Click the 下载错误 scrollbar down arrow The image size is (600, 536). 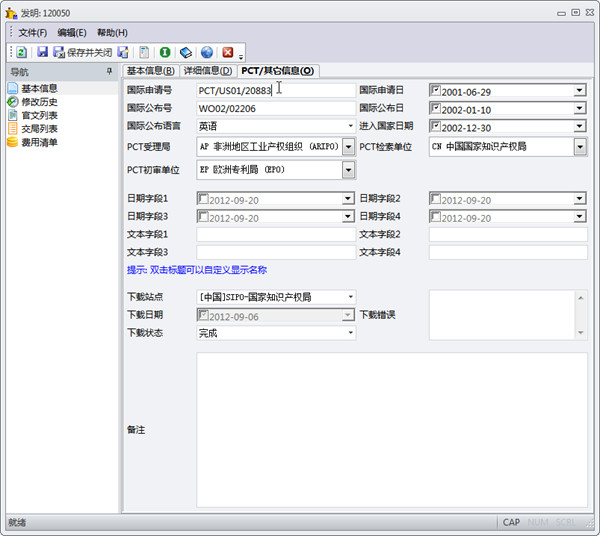coord(580,332)
